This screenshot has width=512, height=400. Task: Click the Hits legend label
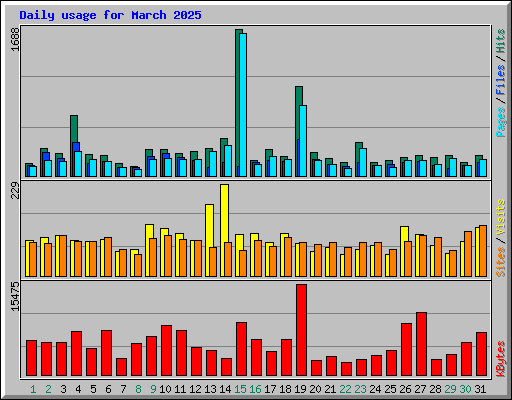click(x=500, y=41)
